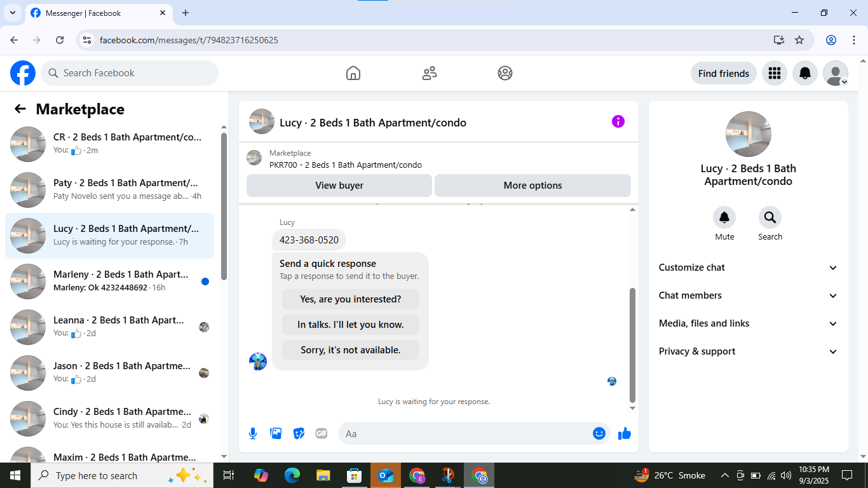Open the tab search dropdown arrow

[12, 13]
